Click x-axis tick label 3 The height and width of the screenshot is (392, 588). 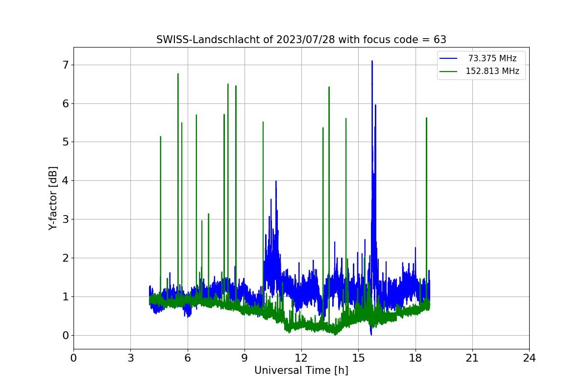(x=130, y=358)
